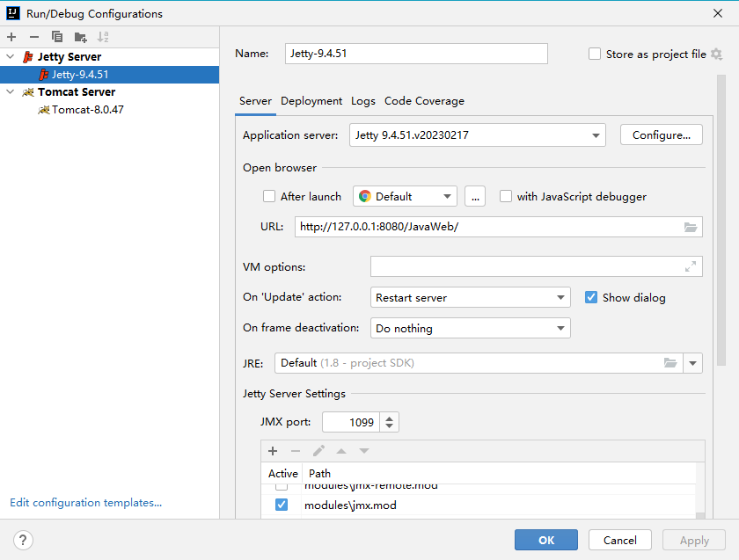Sort configurations alphabetically
Image resolution: width=739 pixels, height=560 pixels.
tap(103, 37)
